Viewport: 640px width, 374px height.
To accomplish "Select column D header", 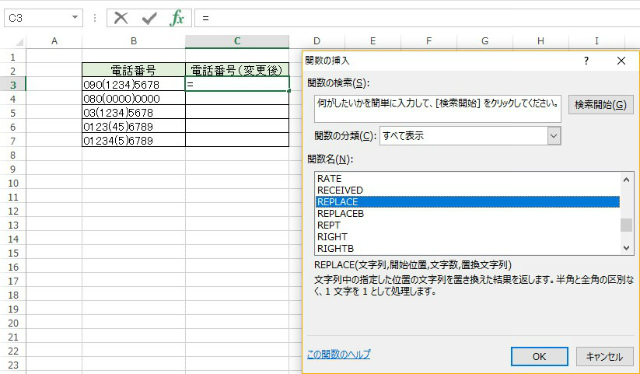I will 317,41.
